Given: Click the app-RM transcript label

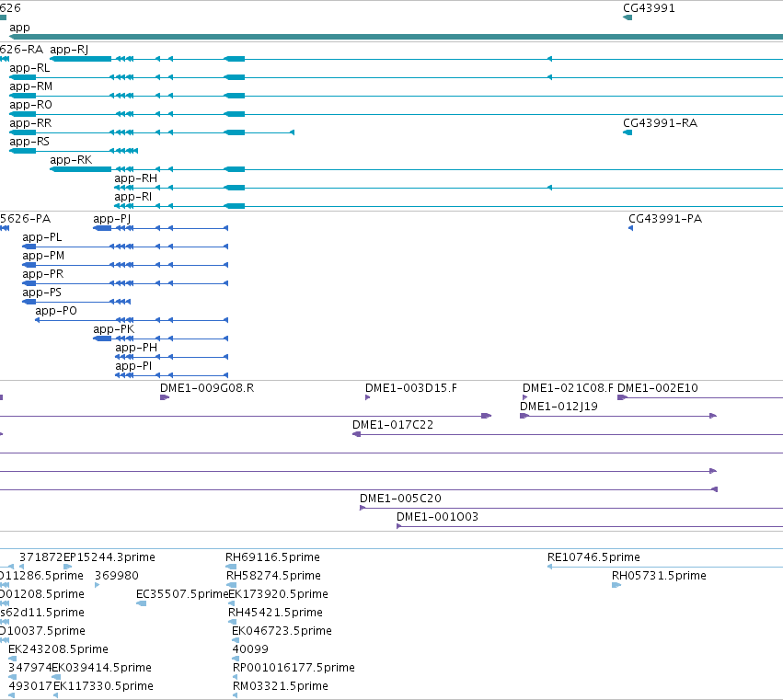Looking at the screenshot, I should [30, 86].
